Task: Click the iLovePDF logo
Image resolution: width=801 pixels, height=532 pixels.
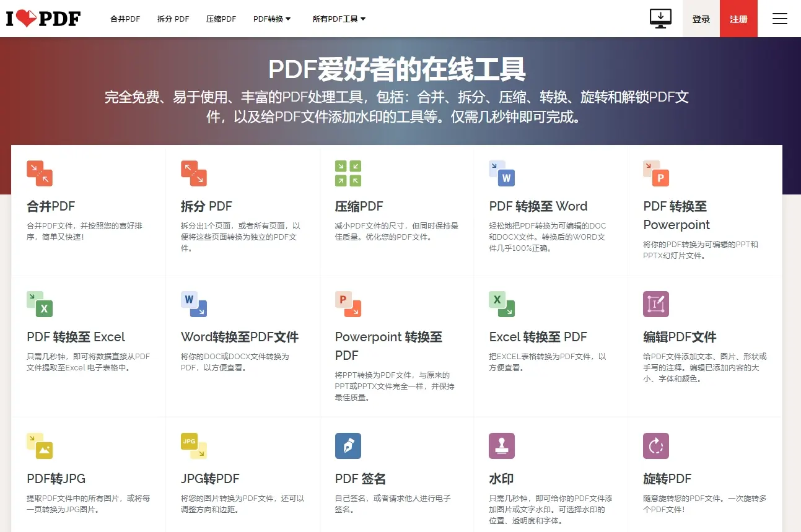Action: tap(43, 19)
